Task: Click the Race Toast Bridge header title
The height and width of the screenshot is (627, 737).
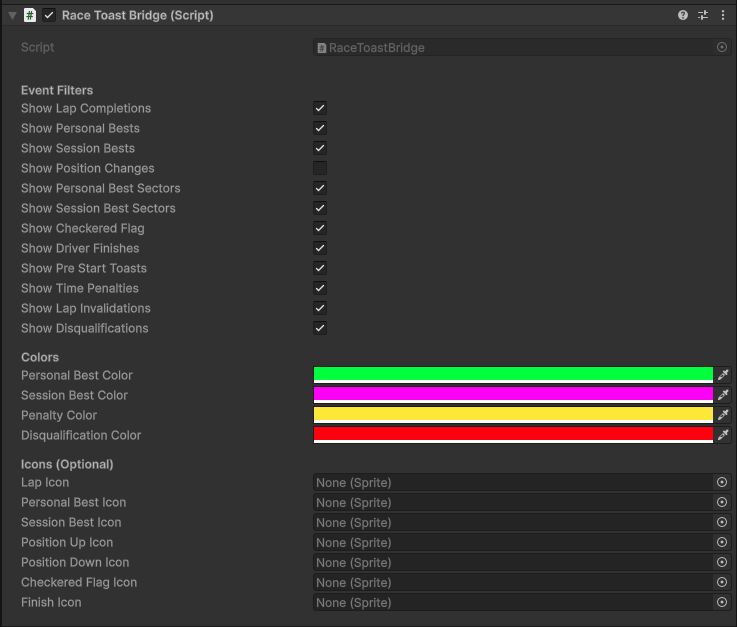Action: click(137, 15)
